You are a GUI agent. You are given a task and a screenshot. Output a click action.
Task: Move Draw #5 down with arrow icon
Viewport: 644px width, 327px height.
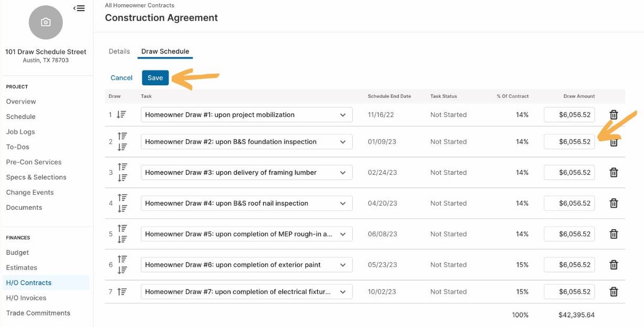point(123,240)
